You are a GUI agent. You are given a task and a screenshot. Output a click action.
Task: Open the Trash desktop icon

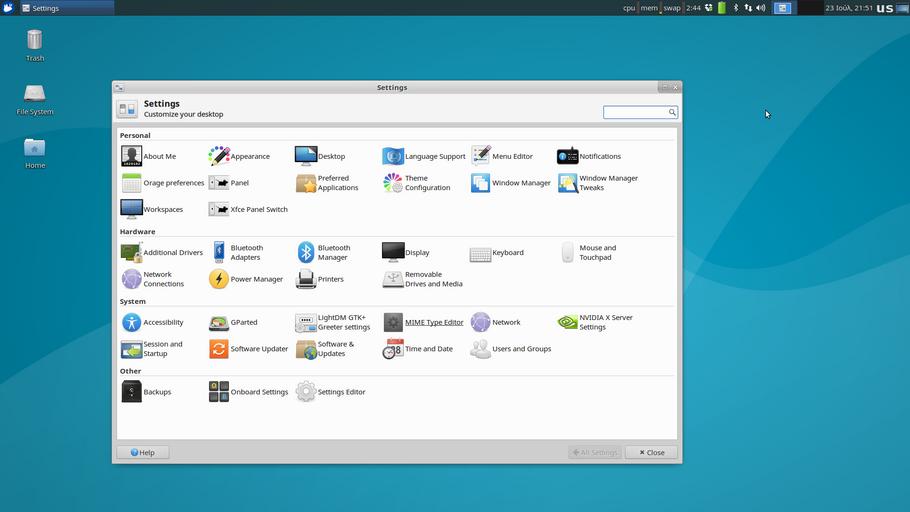(x=35, y=42)
